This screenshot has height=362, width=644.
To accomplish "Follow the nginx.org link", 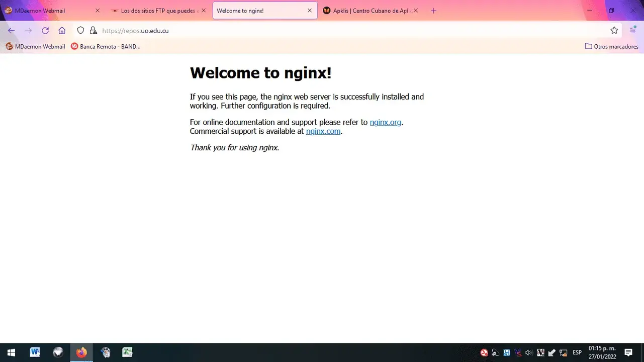I will 386,122.
